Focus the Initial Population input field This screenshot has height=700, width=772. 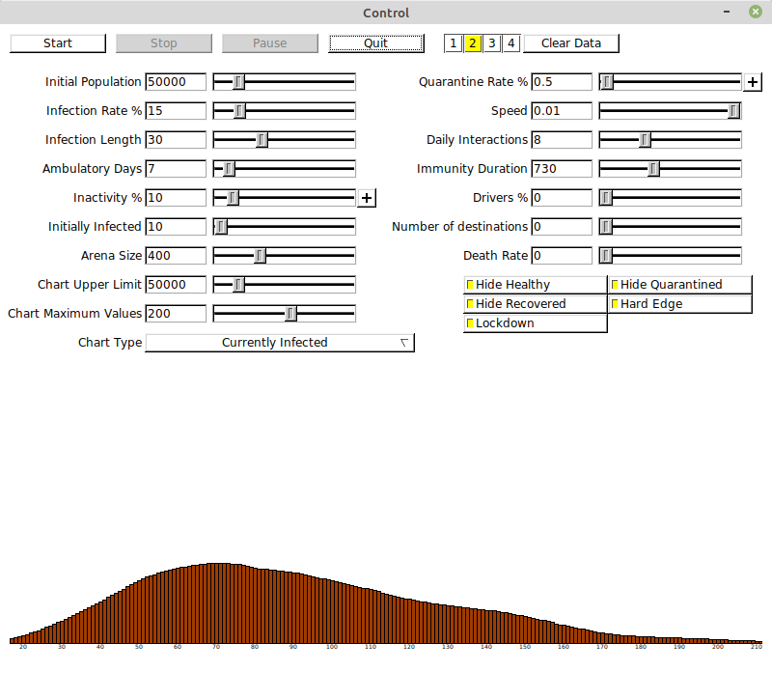[176, 82]
